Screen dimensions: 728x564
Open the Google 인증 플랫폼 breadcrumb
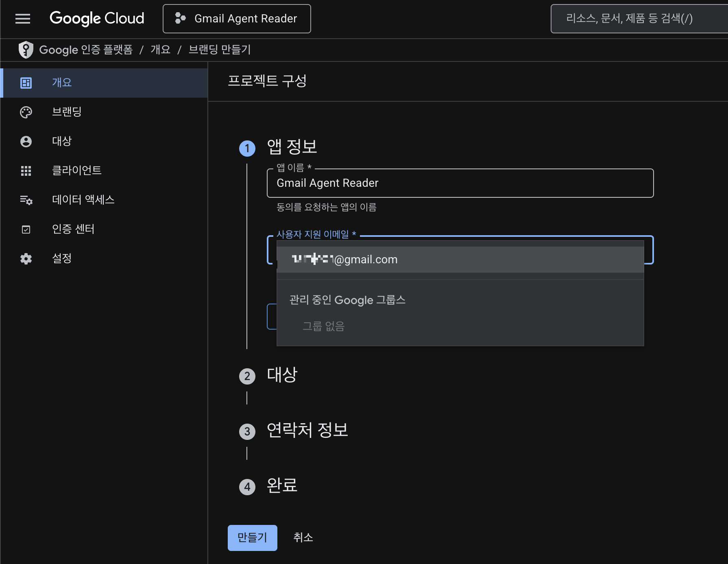[x=86, y=50]
